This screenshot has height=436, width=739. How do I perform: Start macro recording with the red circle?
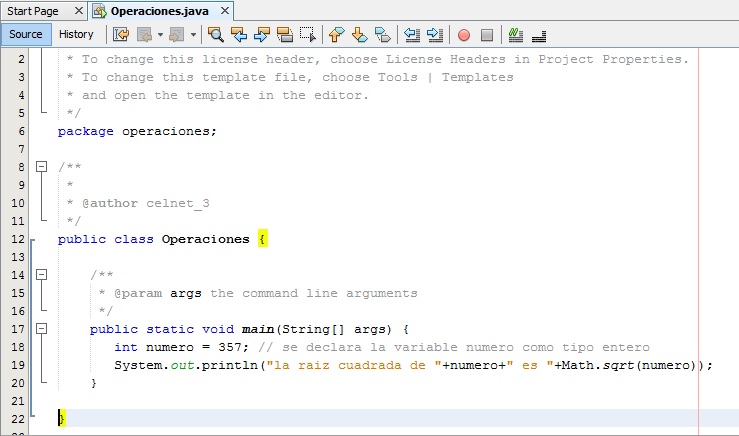pos(464,35)
